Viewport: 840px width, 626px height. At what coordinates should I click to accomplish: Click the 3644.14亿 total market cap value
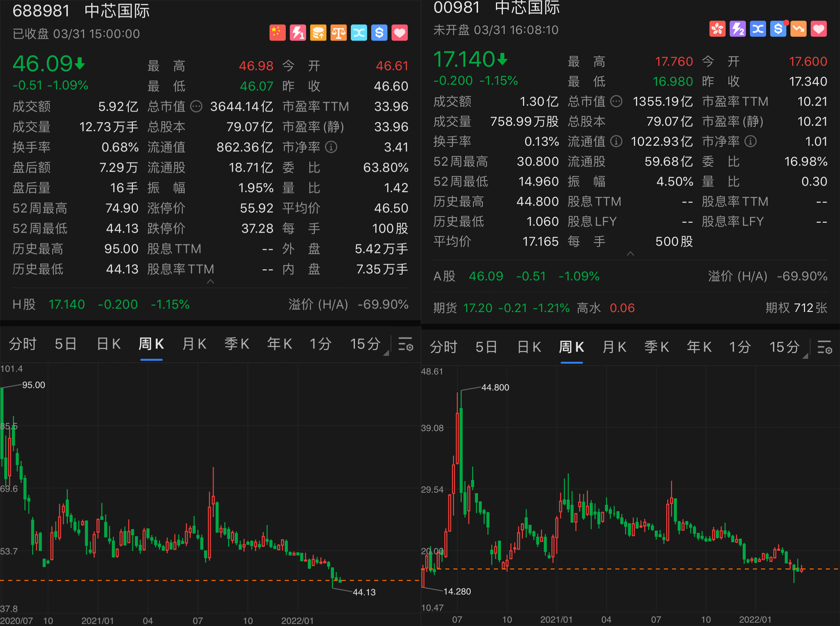point(242,107)
